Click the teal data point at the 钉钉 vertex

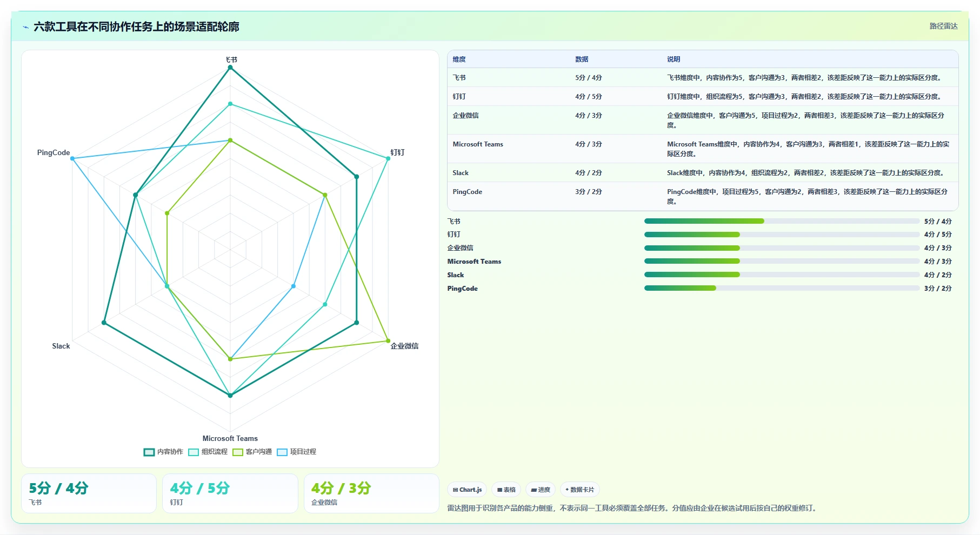pos(388,158)
